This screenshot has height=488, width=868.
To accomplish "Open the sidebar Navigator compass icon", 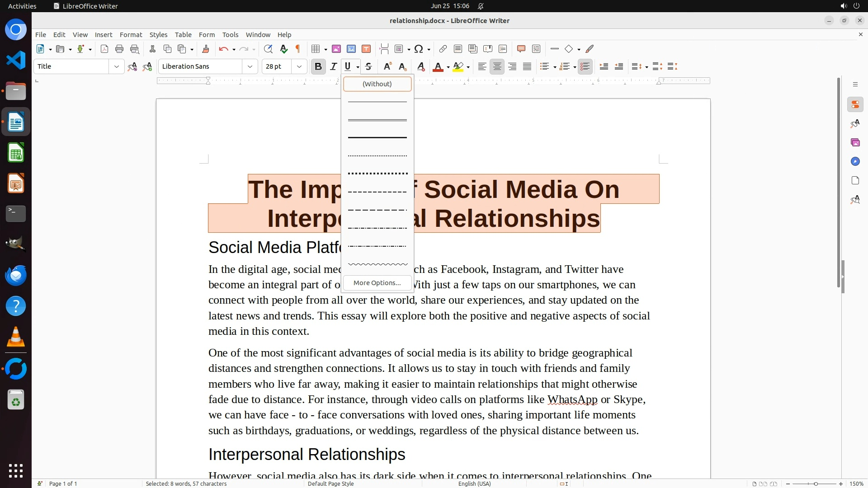I will point(855,162).
